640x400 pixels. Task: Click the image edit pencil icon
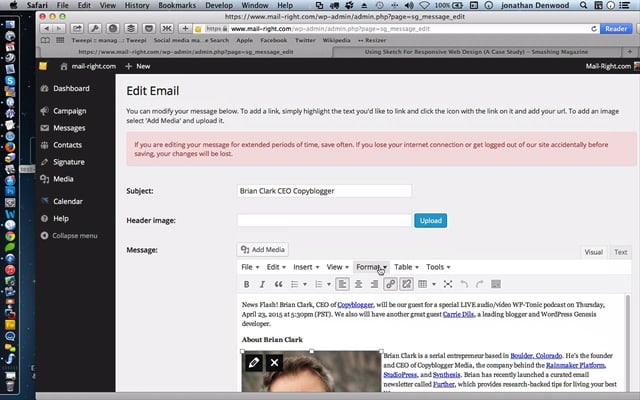pos(253,362)
